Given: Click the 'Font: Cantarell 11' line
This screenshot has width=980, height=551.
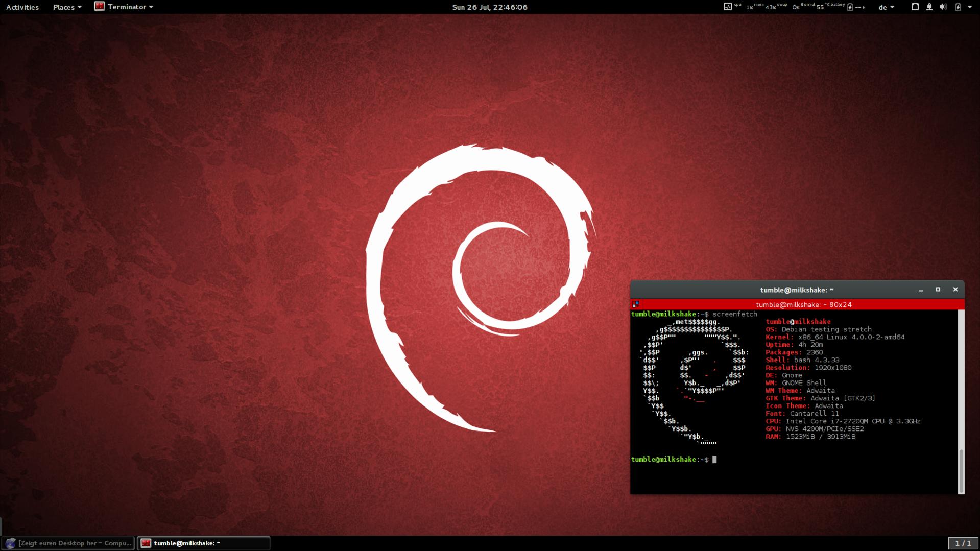Looking at the screenshot, I should pyautogui.click(x=802, y=414).
